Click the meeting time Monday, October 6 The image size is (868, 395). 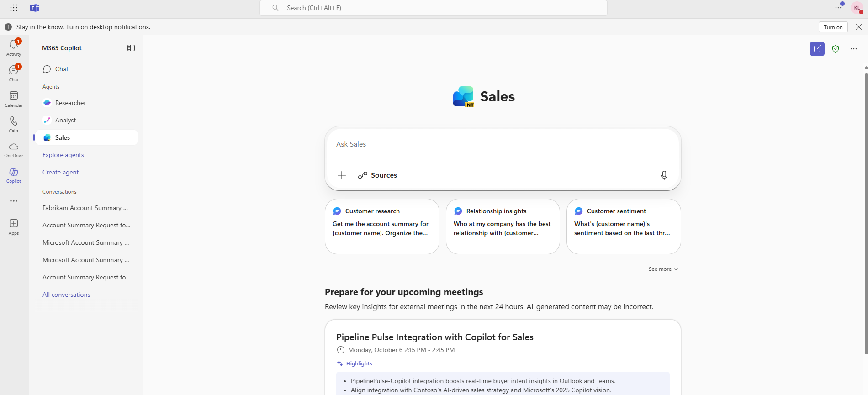tap(401, 350)
